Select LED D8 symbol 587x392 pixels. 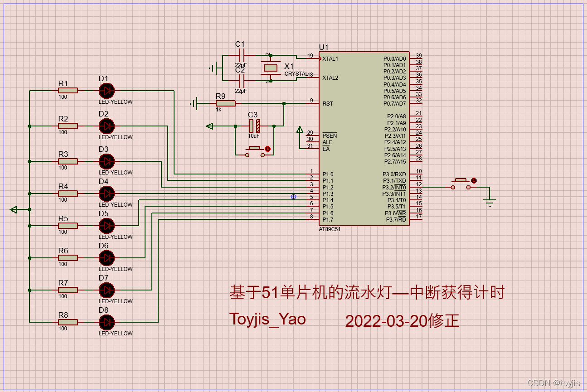pos(107,322)
